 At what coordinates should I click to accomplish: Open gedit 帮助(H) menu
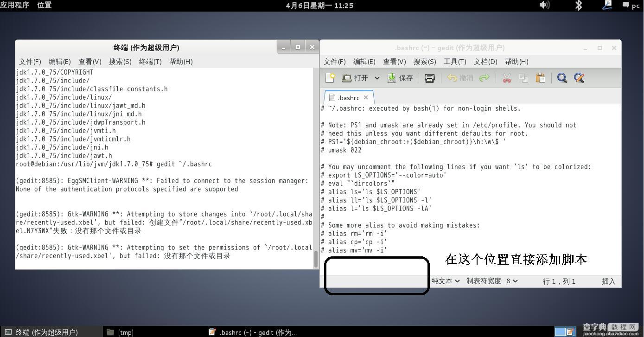(516, 62)
